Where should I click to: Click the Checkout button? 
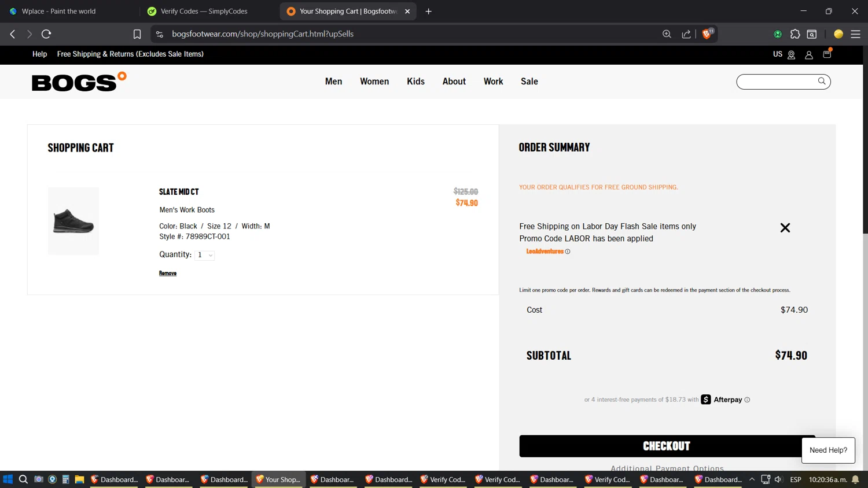point(667,446)
